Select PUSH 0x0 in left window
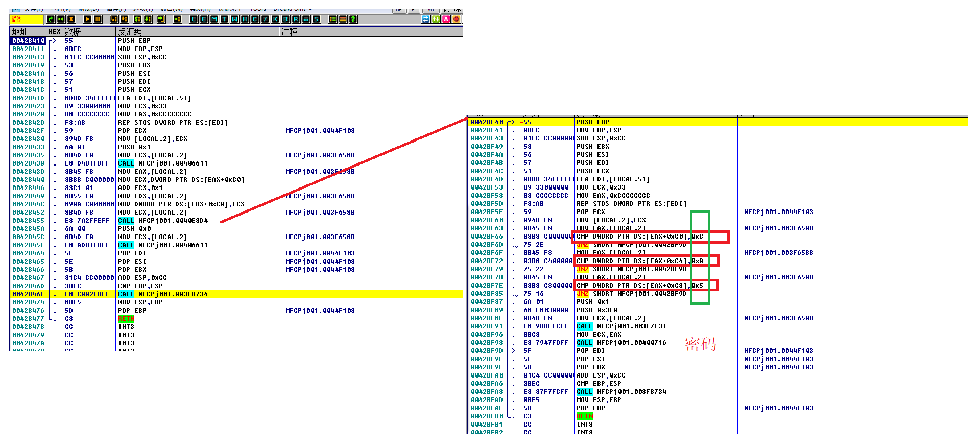This screenshot has width=980, height=447. [134, 229]
